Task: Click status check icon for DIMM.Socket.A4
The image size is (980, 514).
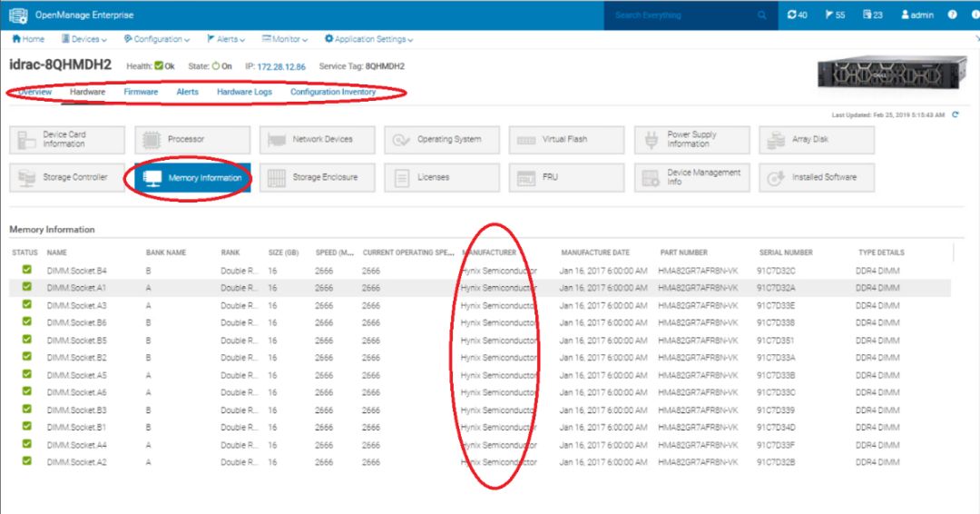Action: tap(27, 443)
